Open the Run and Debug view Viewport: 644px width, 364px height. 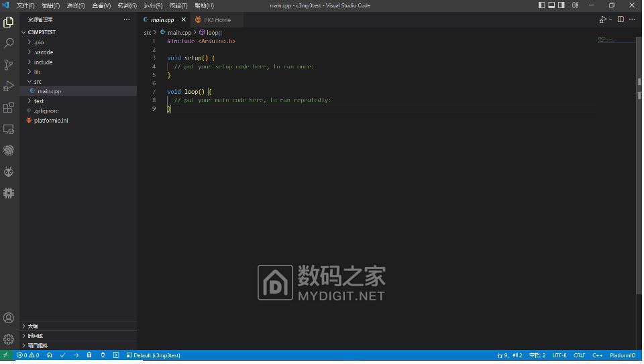coord(9,86)
